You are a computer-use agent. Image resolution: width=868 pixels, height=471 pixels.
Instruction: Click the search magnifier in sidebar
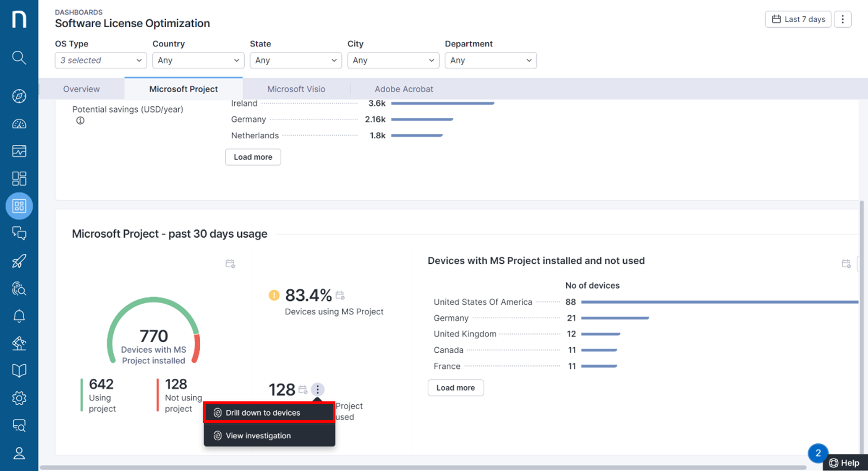pyautogui.click(x=19, y=57)
